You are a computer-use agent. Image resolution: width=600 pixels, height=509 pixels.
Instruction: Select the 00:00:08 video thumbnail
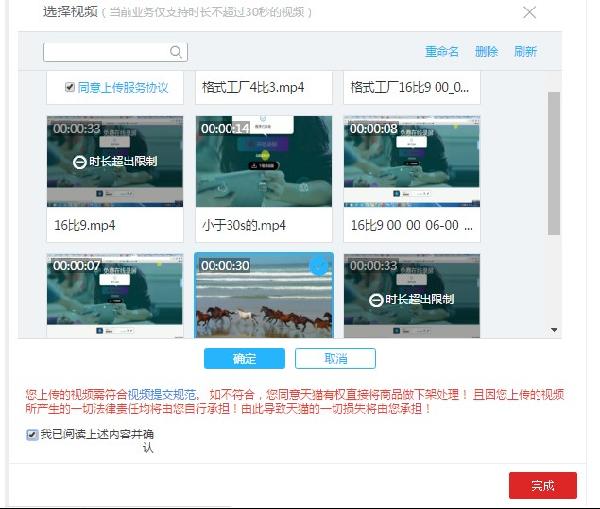412,162
